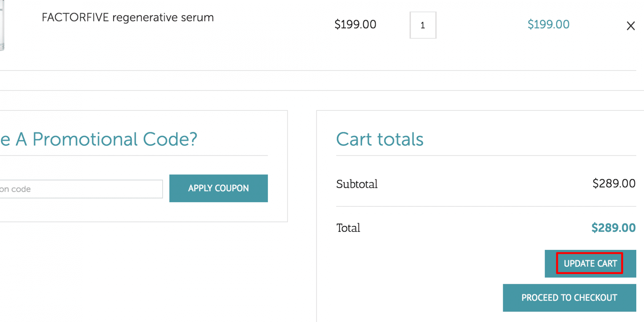The image size is (644, 322).
Task: Click the horizontal rule below the serum row
Action: click(x=318, y=70)
